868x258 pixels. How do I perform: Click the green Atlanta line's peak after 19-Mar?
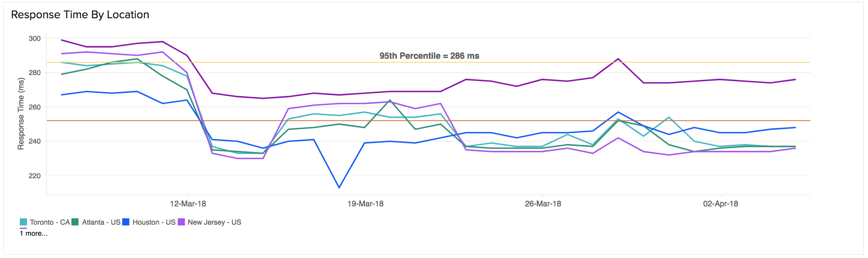(x=390, y=100)
